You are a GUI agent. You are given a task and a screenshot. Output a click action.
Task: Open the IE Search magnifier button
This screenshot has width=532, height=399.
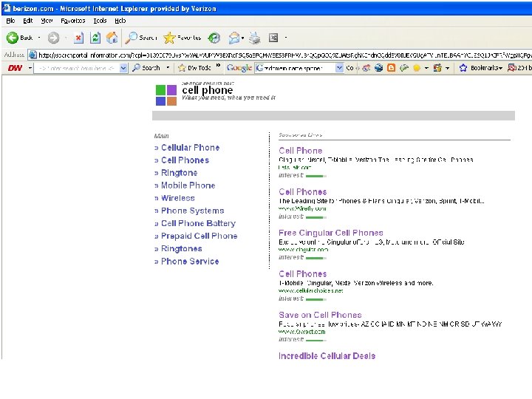click(141, 38)
